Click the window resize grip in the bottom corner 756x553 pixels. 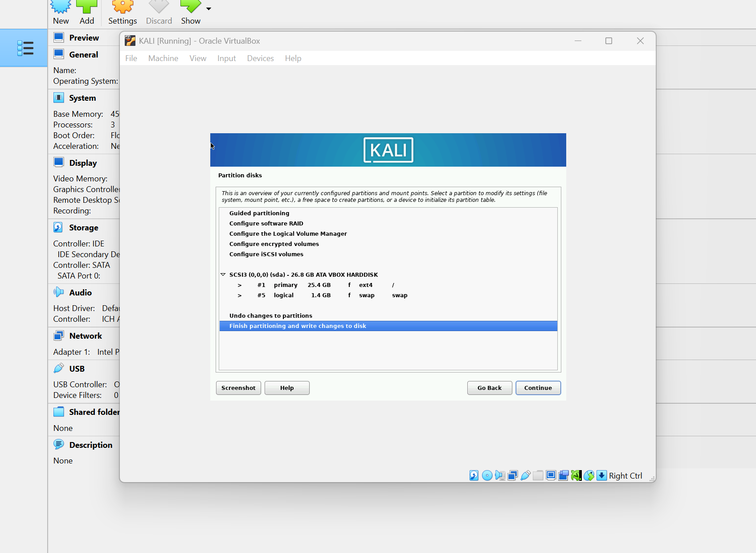click(x=652, y=479)
